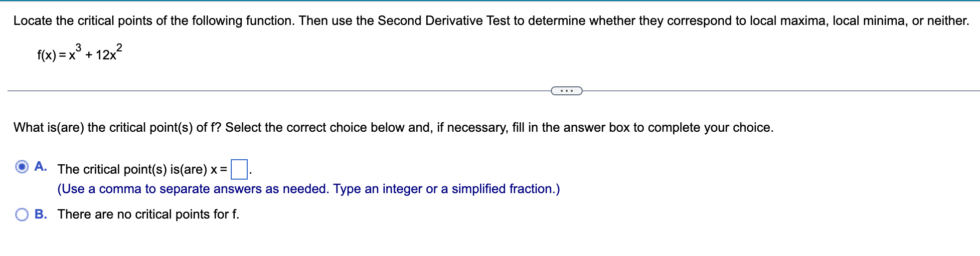The height and width of the screenshot is (256, 980).
Task: Click 'The critical point(s) is(are) x =' text
Action: [143, 170]
